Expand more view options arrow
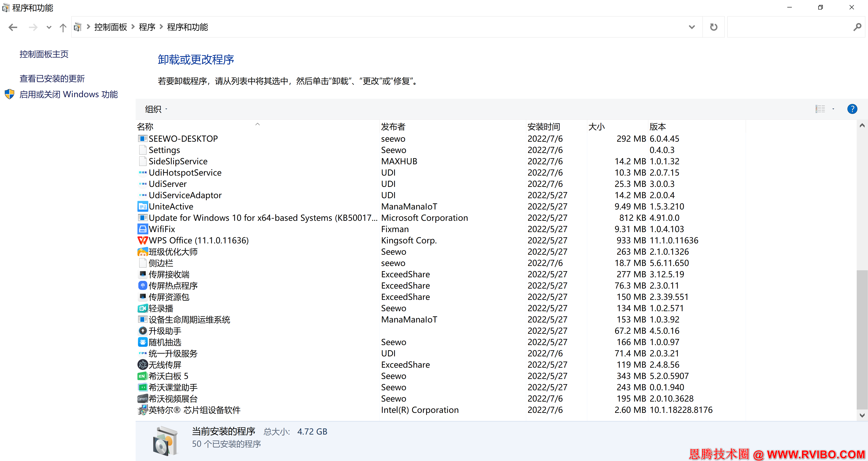The width and height of the screenshot is (868, 461). (833, 109)
